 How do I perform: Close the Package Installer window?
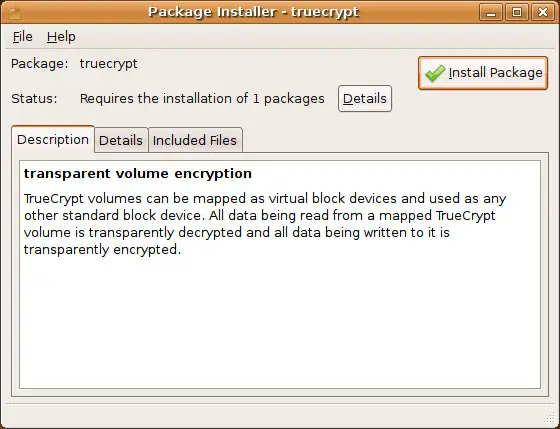542,13
